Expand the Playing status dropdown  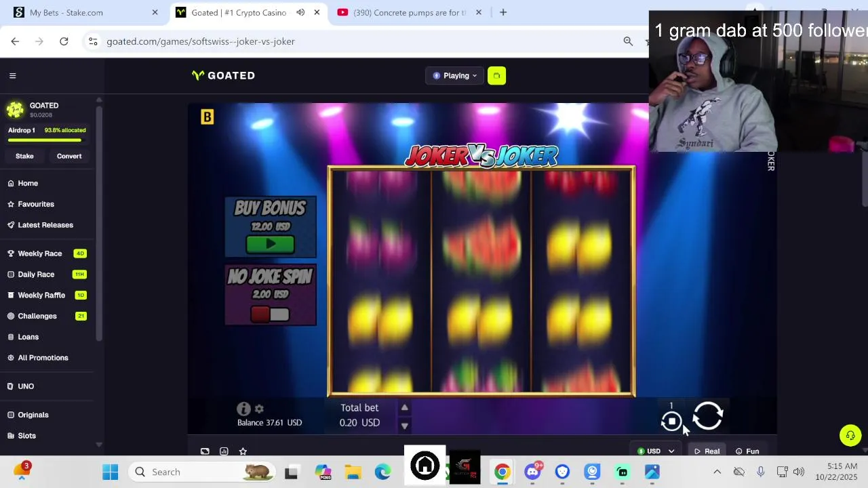pos(454,75)
